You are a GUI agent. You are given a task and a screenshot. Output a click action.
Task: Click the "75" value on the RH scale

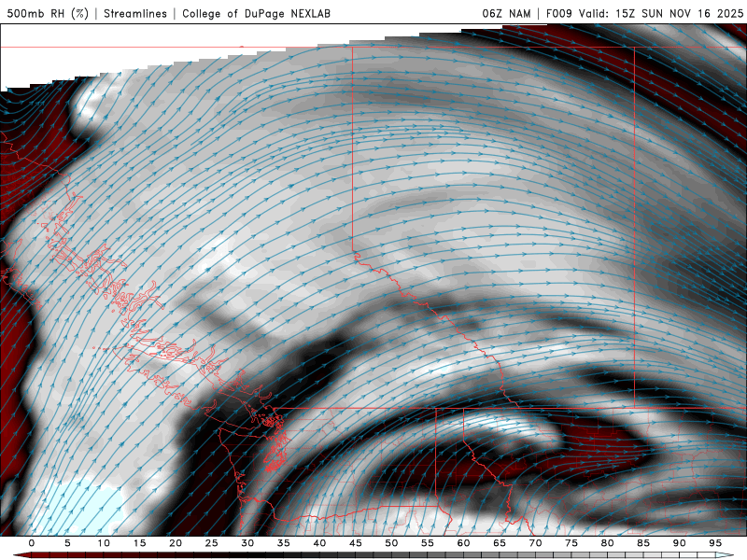[x=571, y=543]
